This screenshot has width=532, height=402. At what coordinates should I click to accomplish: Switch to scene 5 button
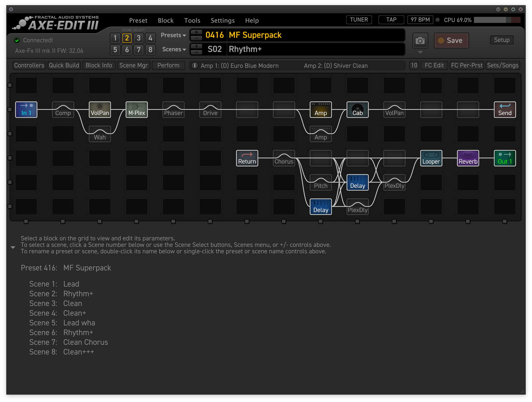coord(115,50)
